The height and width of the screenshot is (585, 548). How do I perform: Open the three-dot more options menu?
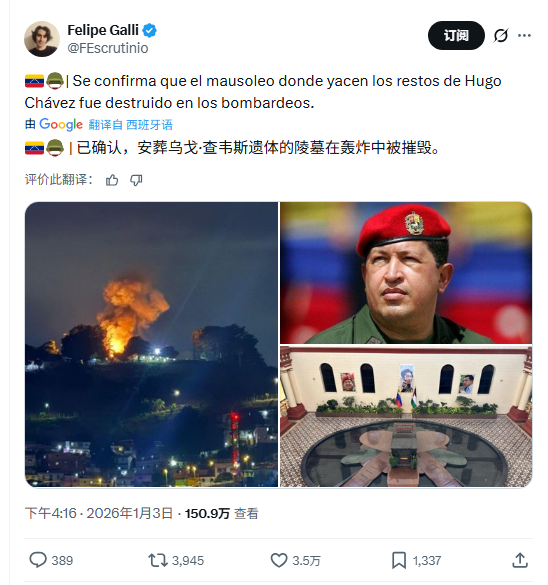click(524, 35)
